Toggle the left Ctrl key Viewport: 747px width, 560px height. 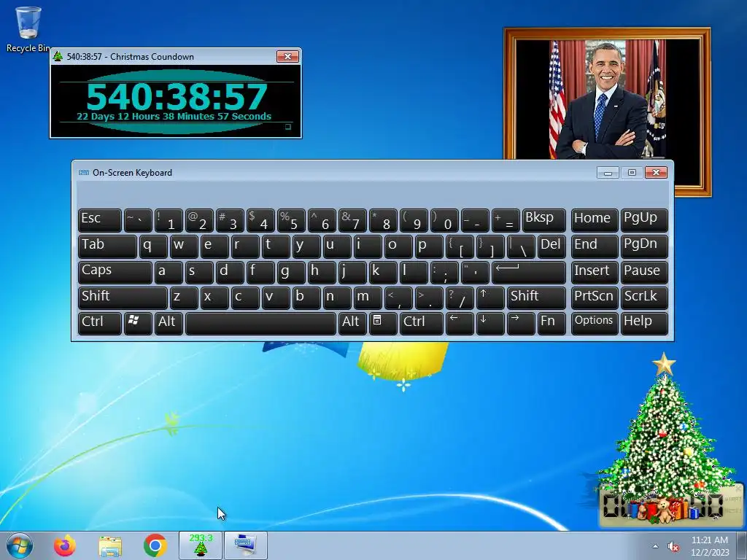99,323
